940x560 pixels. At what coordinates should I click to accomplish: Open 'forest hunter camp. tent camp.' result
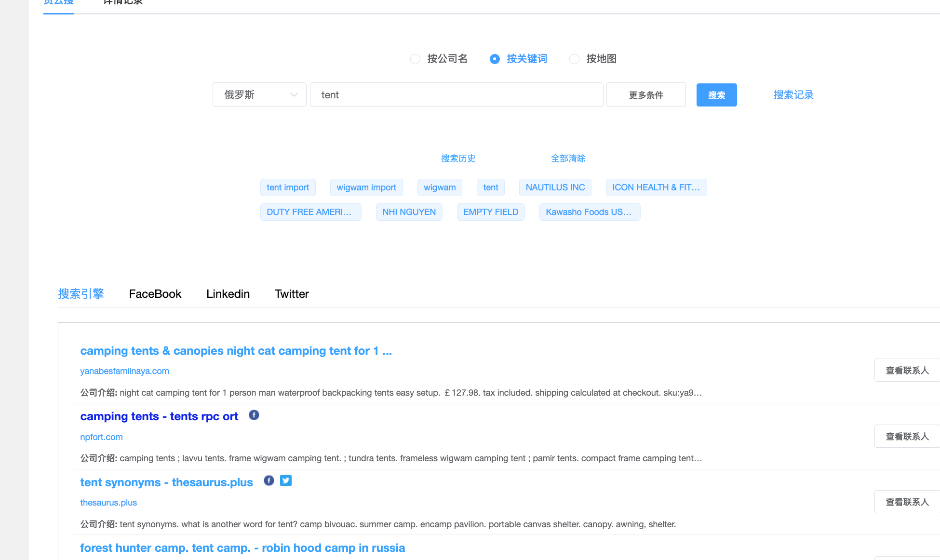242,548
